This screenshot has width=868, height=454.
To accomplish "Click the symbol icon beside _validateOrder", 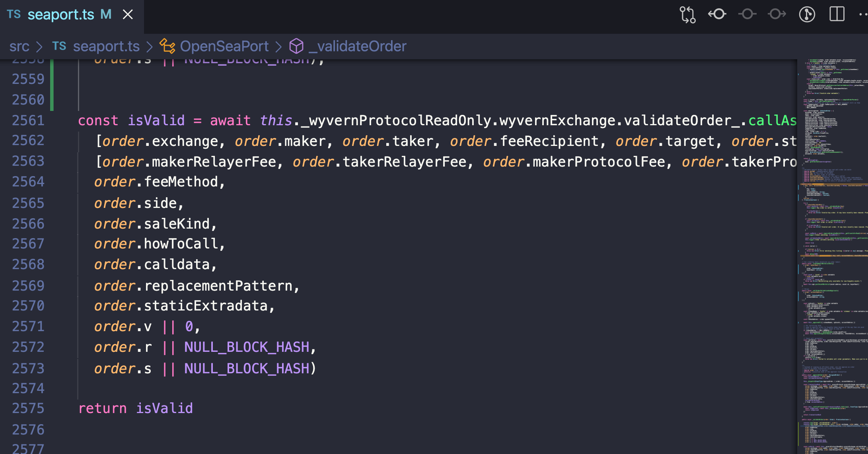I will (x=296, y=46).
